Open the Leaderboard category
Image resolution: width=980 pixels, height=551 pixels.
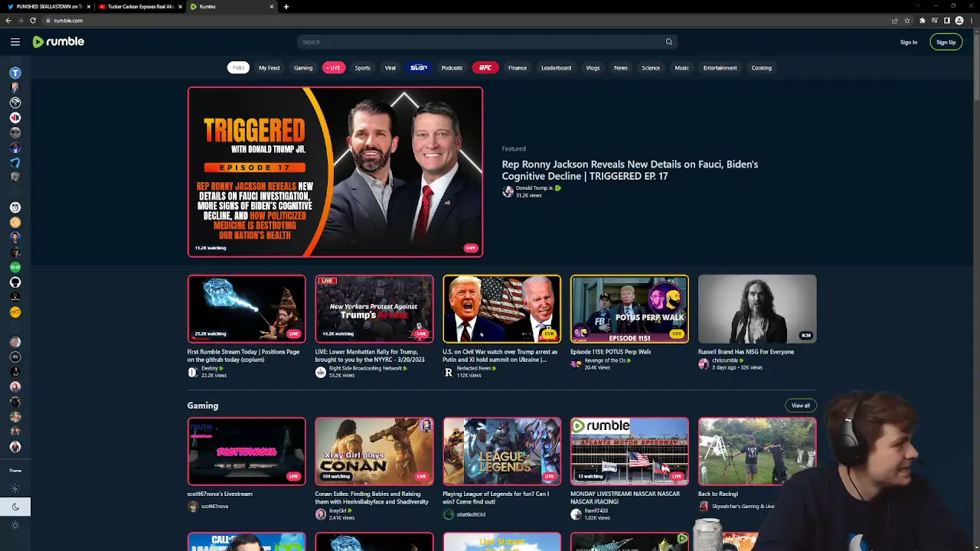click(557, 68)
